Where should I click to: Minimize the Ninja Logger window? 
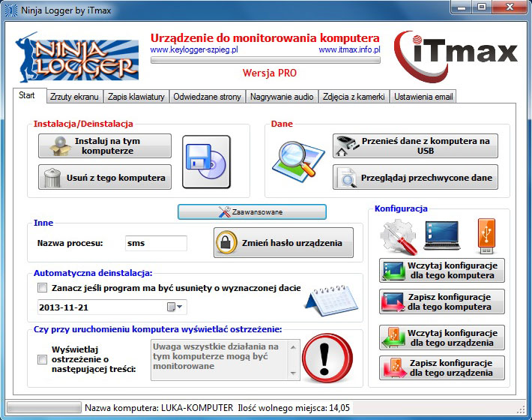(x=462, y=7)
